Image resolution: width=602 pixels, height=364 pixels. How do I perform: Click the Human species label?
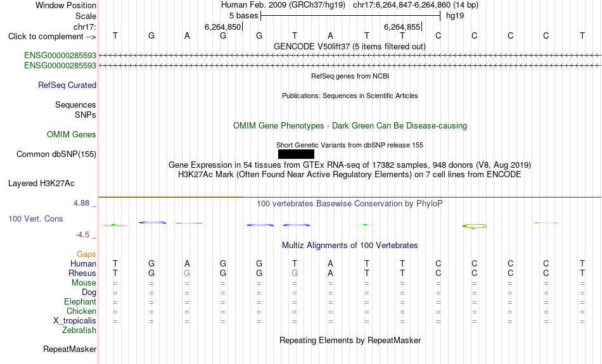(83, 264)
